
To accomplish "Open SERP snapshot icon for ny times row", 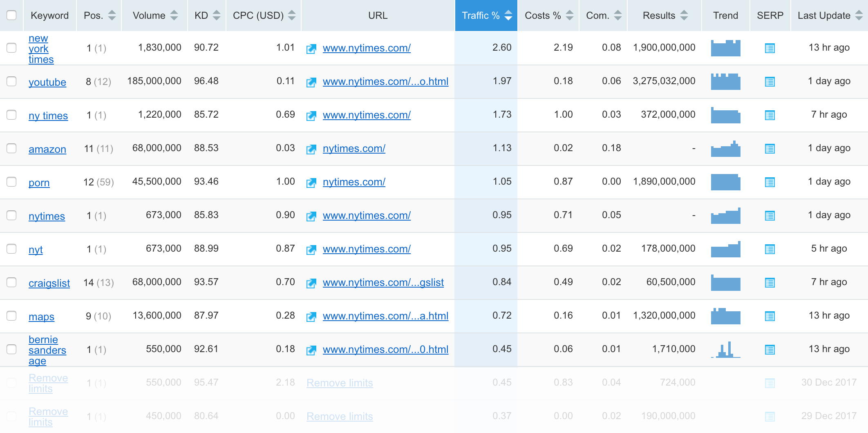I will pyautogui.click(x=770, y=115).
